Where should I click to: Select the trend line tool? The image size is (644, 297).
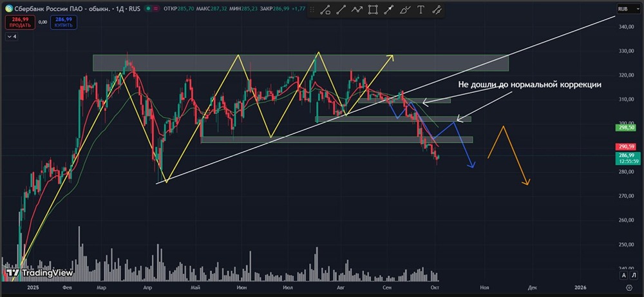point(341,10)
